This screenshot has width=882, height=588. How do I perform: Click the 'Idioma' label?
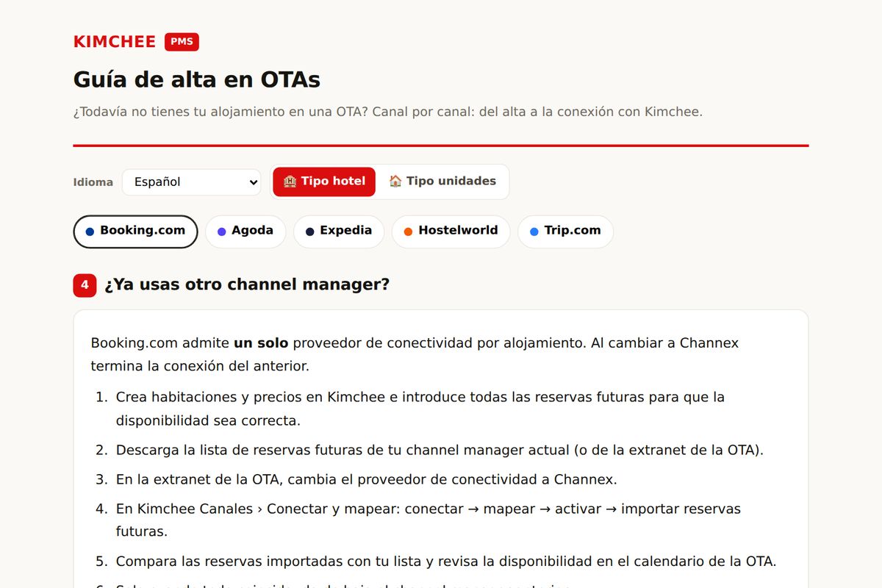[93, 182]
